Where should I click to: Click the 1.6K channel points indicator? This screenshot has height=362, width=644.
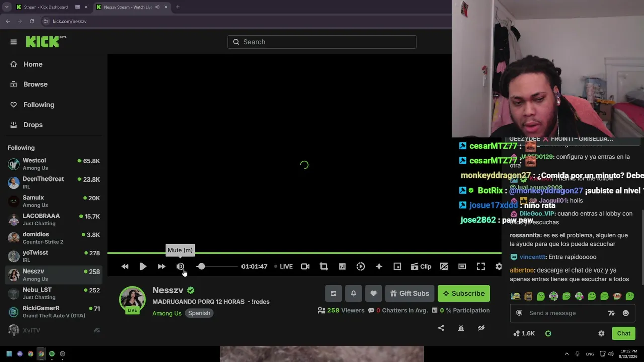tap(524, 333)
